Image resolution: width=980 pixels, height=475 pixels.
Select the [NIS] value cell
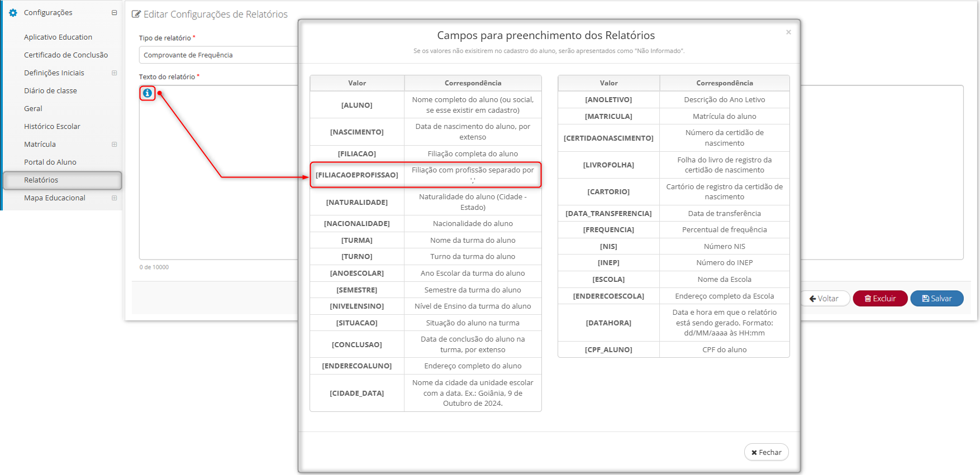(x=608, y=246)
